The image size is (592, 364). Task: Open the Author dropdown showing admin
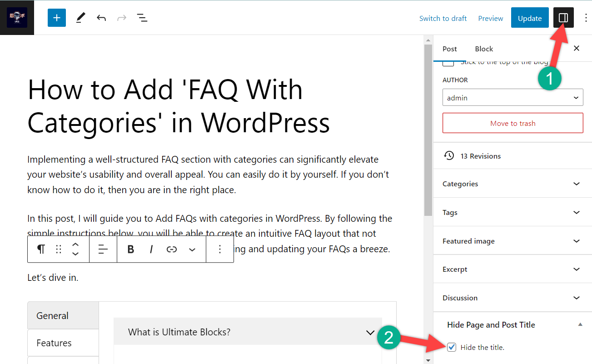coord(512,98)
